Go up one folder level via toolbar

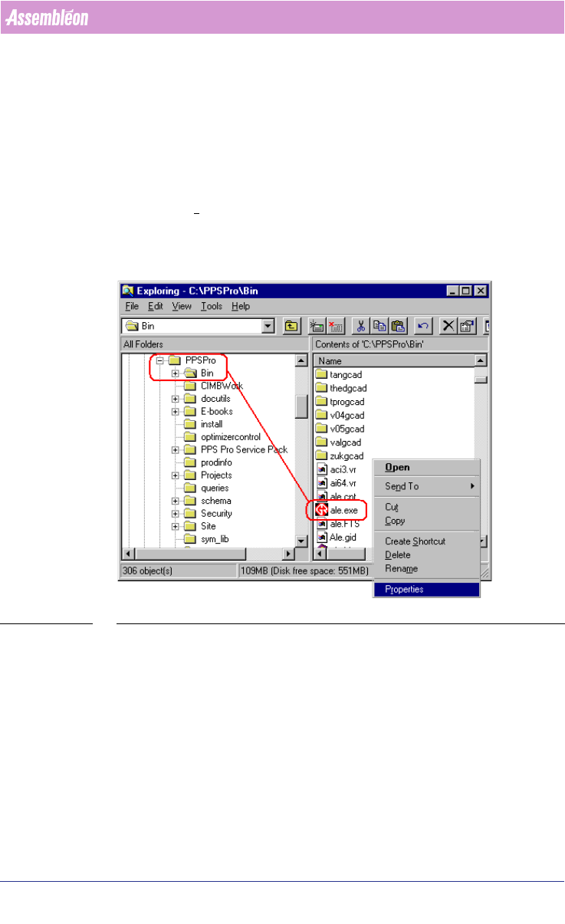pos(291,326)
